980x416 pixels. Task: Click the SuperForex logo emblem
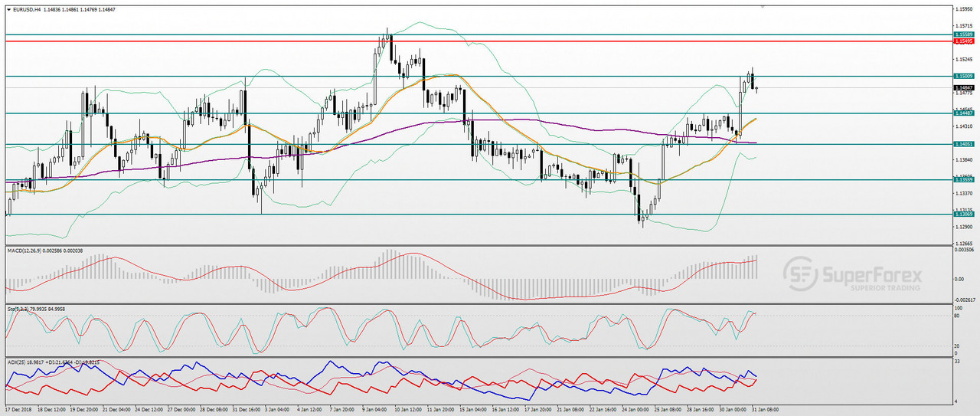coord(799,274)
